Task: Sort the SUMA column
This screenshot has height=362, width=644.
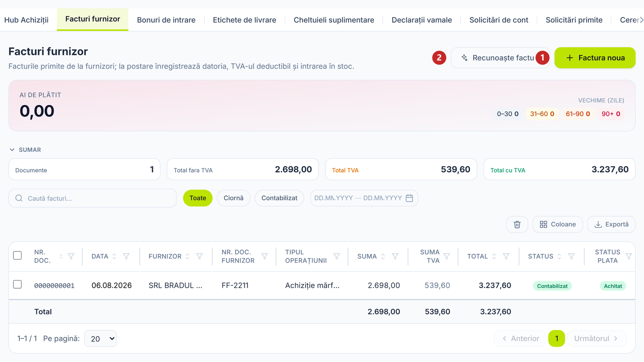Action: [383, 256]
